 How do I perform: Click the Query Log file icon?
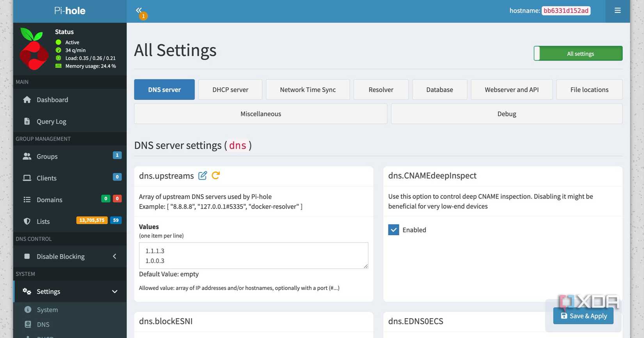27,121
